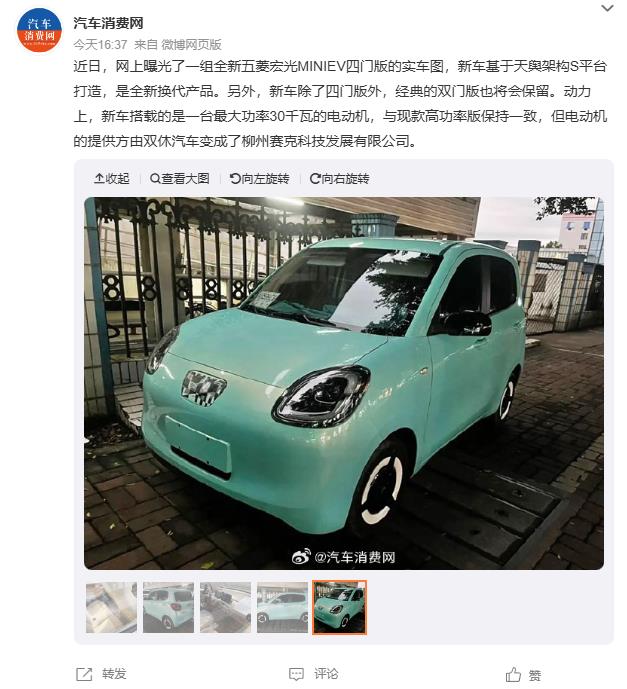Select the fifth highlighted thumbnail

click(339, 607)
